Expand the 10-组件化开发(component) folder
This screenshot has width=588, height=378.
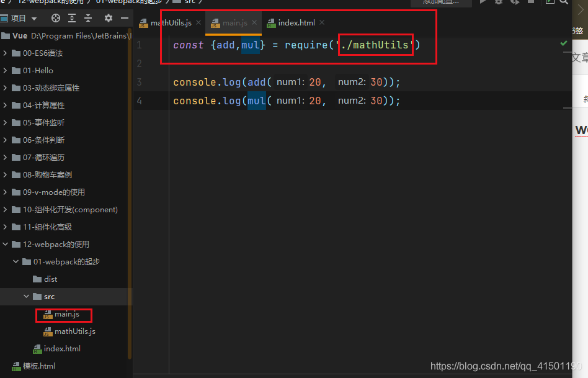point(5,209)
